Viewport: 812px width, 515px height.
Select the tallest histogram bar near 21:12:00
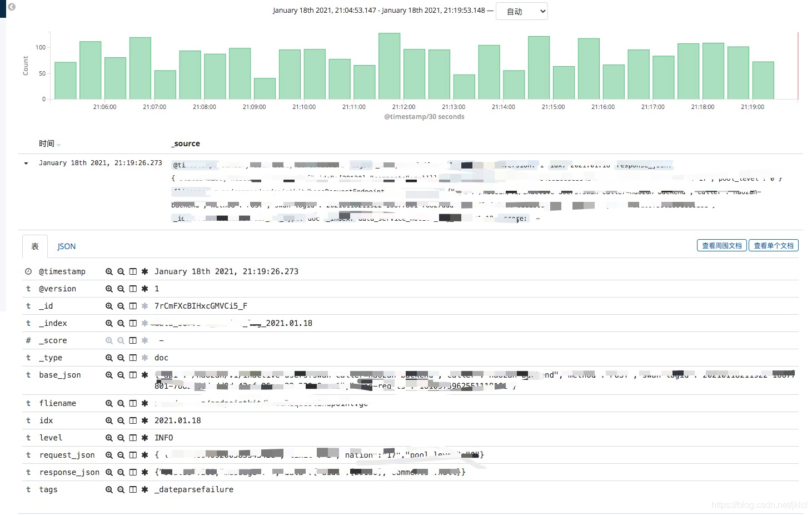(390, 66)
